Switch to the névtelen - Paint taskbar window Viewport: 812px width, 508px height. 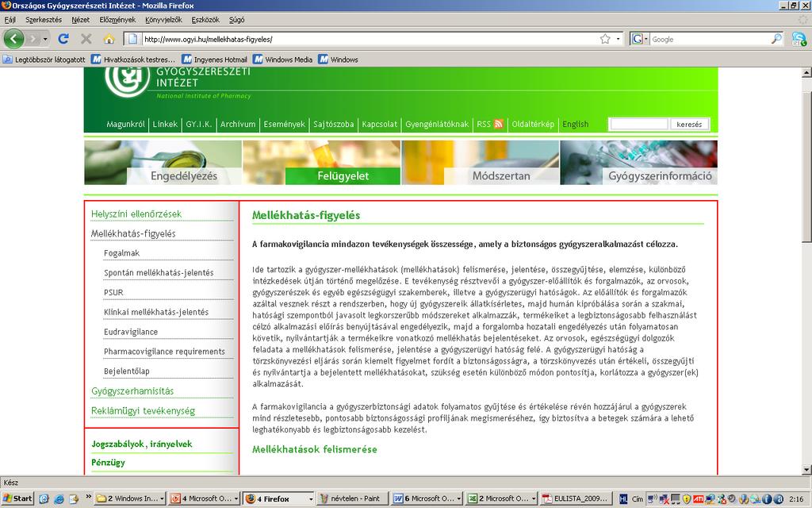(x=350, y=498)
